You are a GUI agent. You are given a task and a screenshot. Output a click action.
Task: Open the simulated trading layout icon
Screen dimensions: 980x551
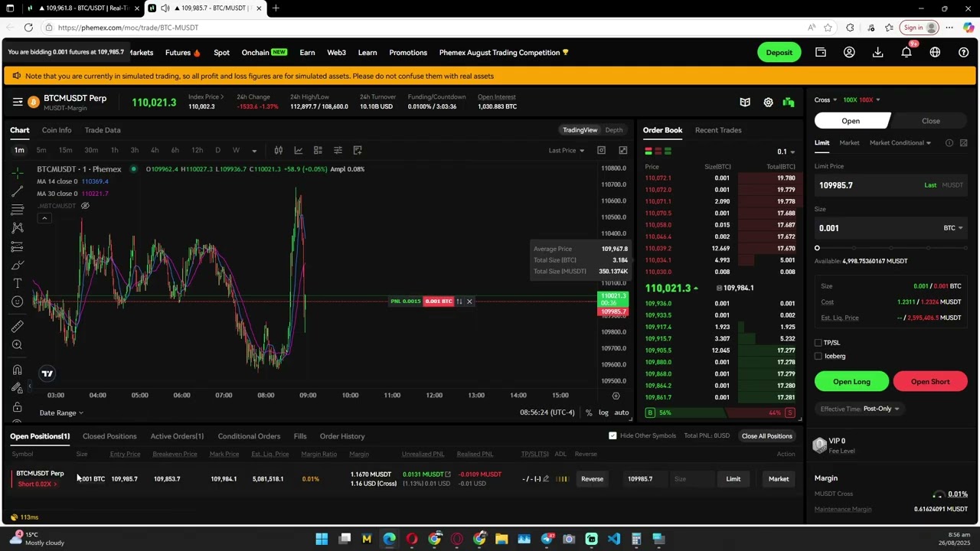pyautogui.click(x=789, y=103)
